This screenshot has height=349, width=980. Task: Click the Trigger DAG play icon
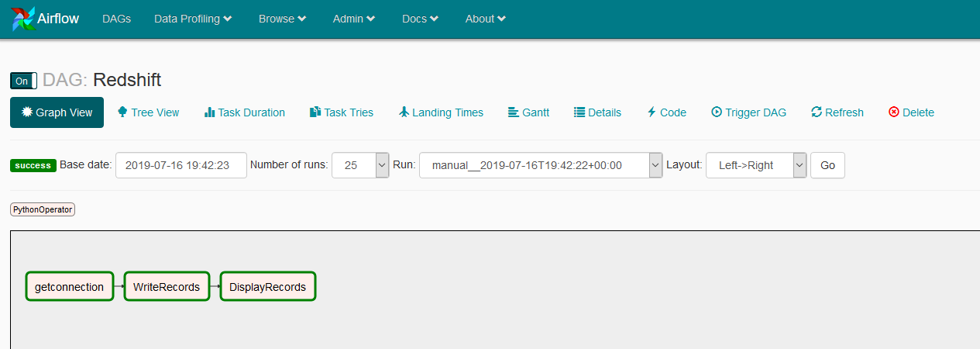tap(717, 112)
